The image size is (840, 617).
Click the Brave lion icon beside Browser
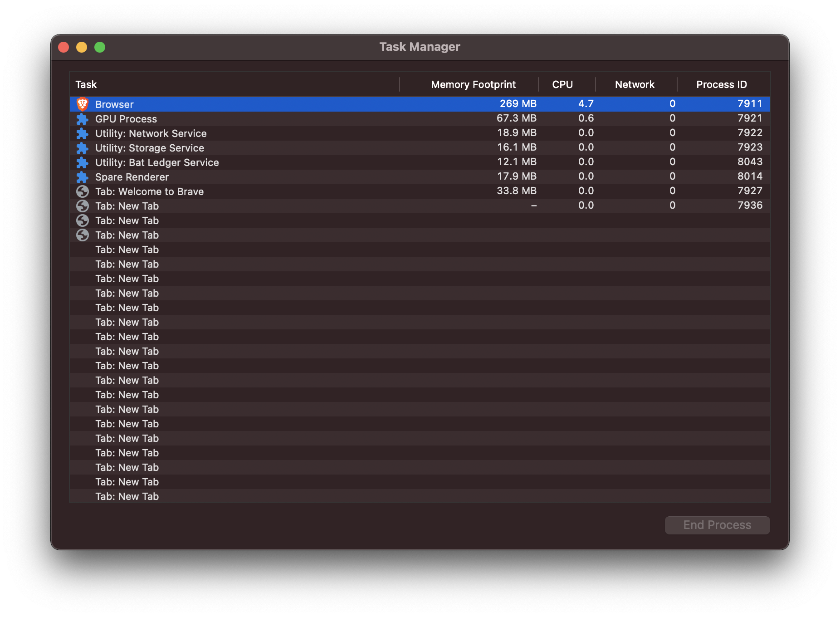coord(83,104)
